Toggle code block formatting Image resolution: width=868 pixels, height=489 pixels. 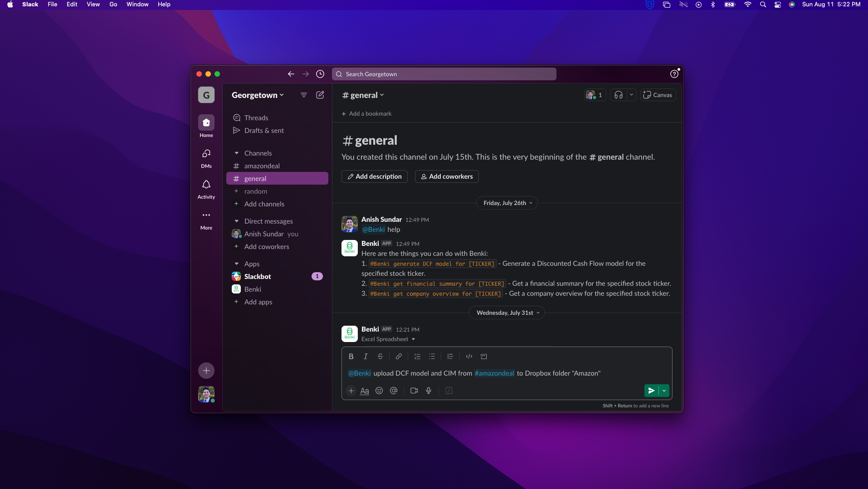click(x=483, y=357)
